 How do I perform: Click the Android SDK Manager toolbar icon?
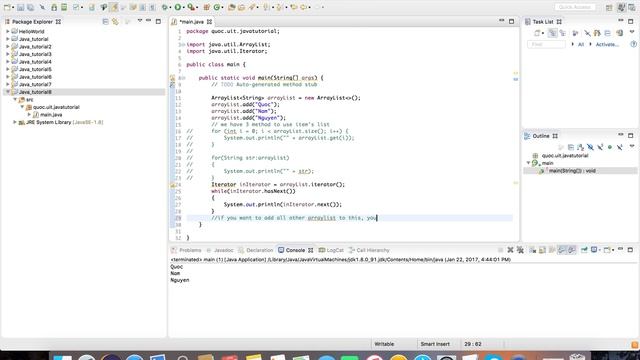pyautogui.click(x=54, y=7)
